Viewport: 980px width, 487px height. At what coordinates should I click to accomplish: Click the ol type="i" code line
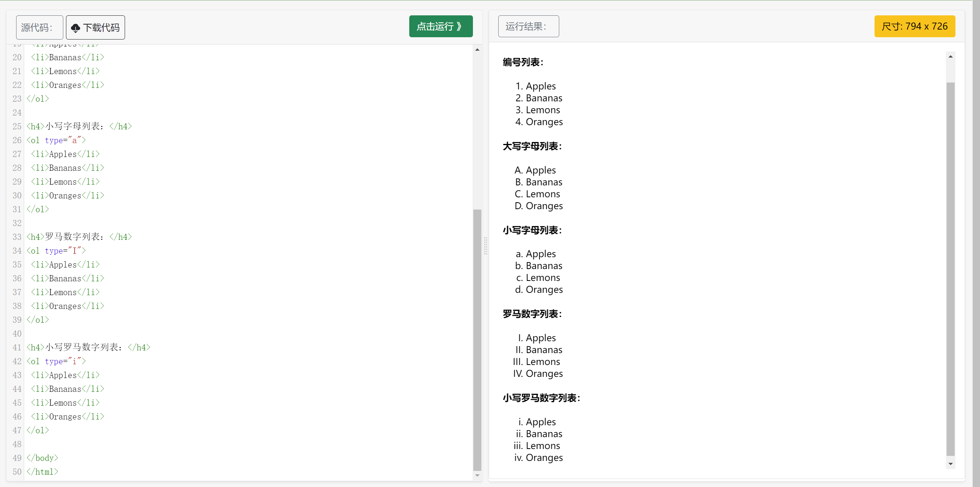click(x=56, y=362)
